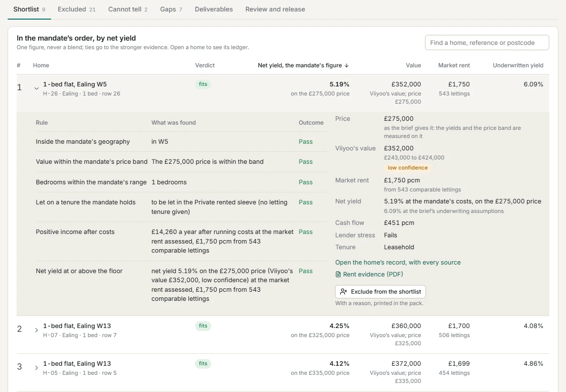
Task: Click the fits badge on H-05 row
Action: click(203, 364)
